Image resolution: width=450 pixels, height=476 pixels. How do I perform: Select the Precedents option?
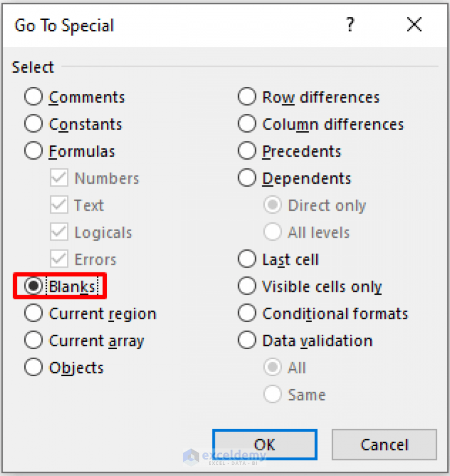pos(247,151)
